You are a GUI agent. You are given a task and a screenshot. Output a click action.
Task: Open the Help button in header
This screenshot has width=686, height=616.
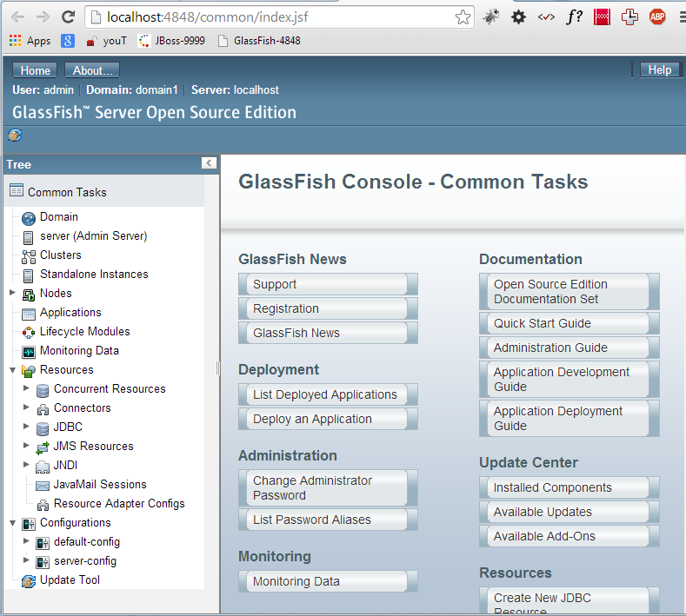(660, 70)
